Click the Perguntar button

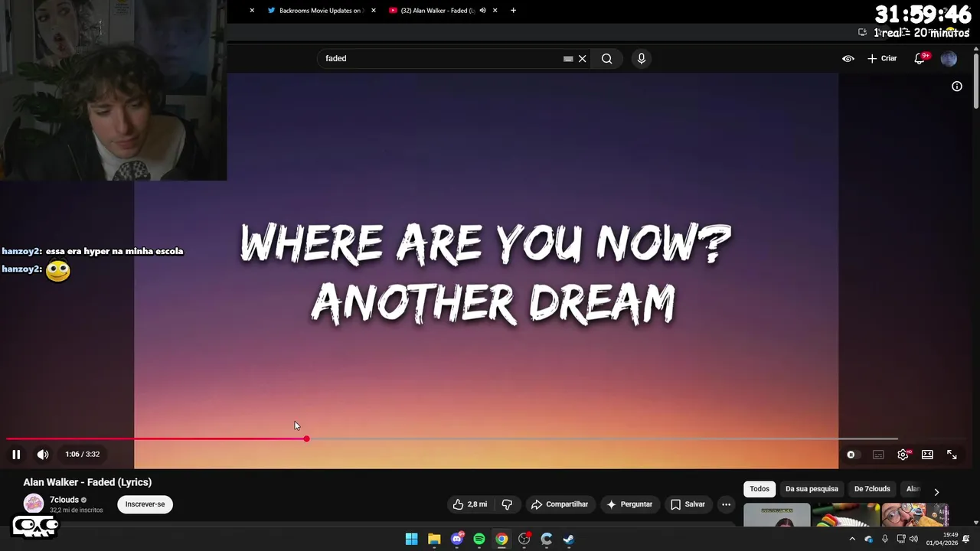tap(629, 504)
